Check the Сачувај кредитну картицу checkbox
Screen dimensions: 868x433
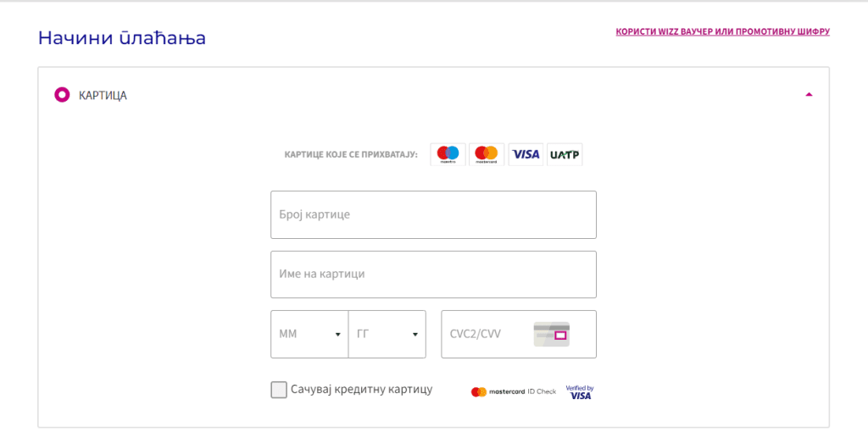point(279,390)
